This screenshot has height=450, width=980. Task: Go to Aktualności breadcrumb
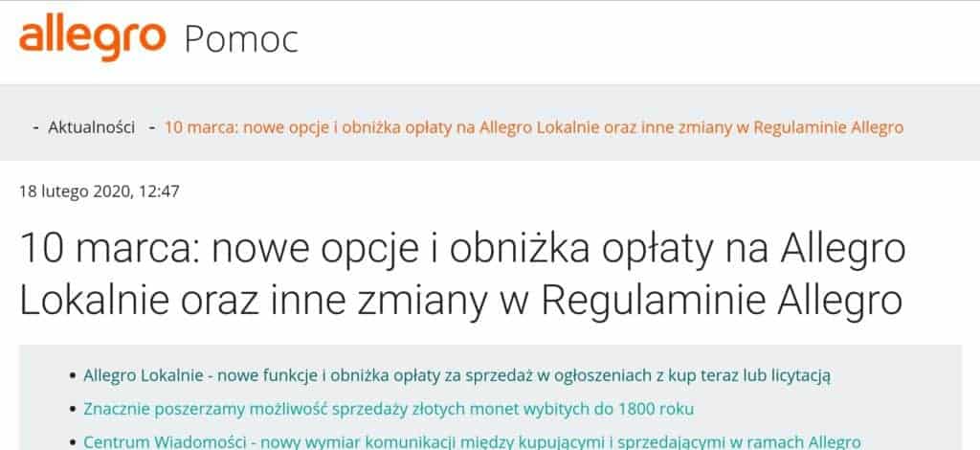(92, 127)
